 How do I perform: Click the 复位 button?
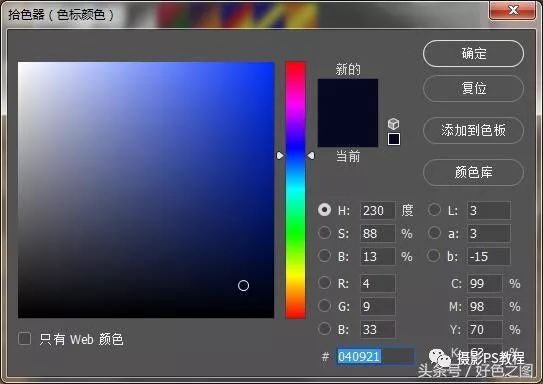(x=473, y=89)
